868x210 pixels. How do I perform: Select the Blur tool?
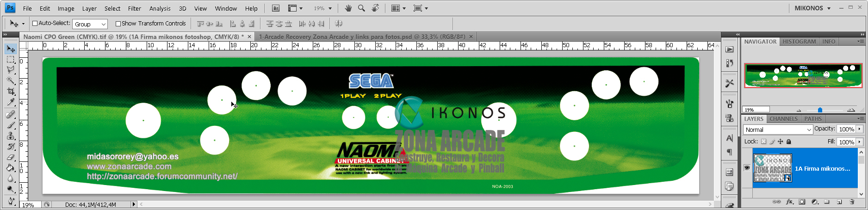(x=11, y=179)
